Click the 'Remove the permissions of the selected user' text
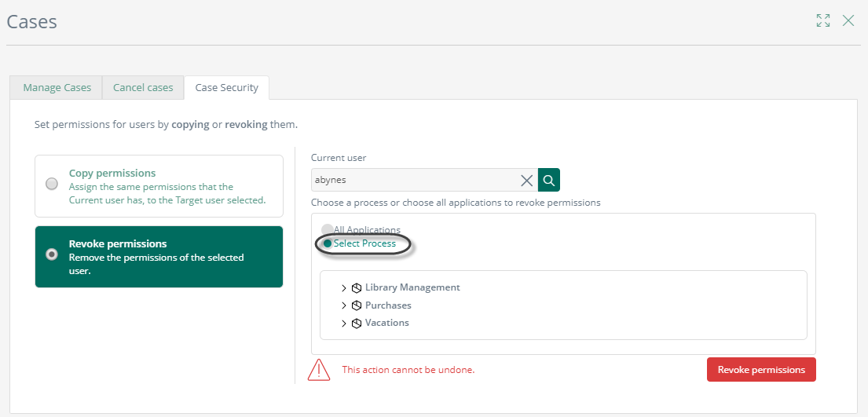868x417 pixels. (x=156, y=264)
